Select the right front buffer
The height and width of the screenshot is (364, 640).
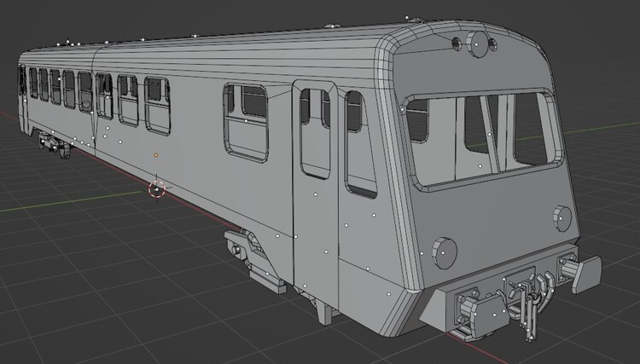(581, 271)
